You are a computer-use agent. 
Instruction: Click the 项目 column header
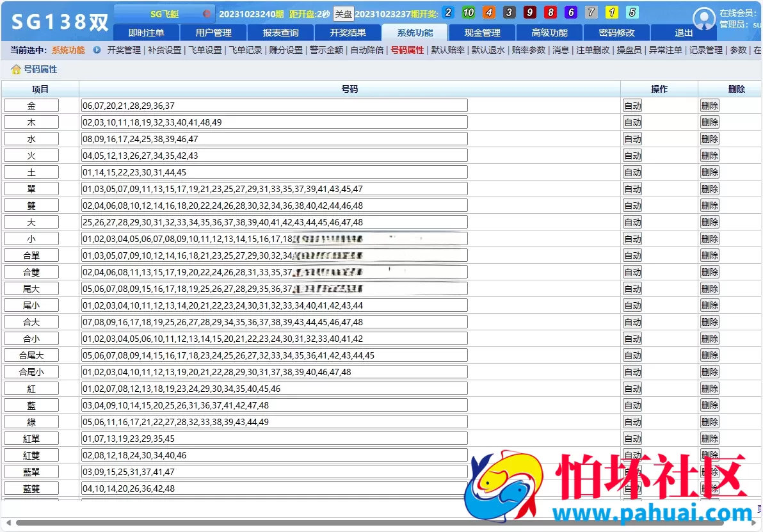click(x=40, y=89)
